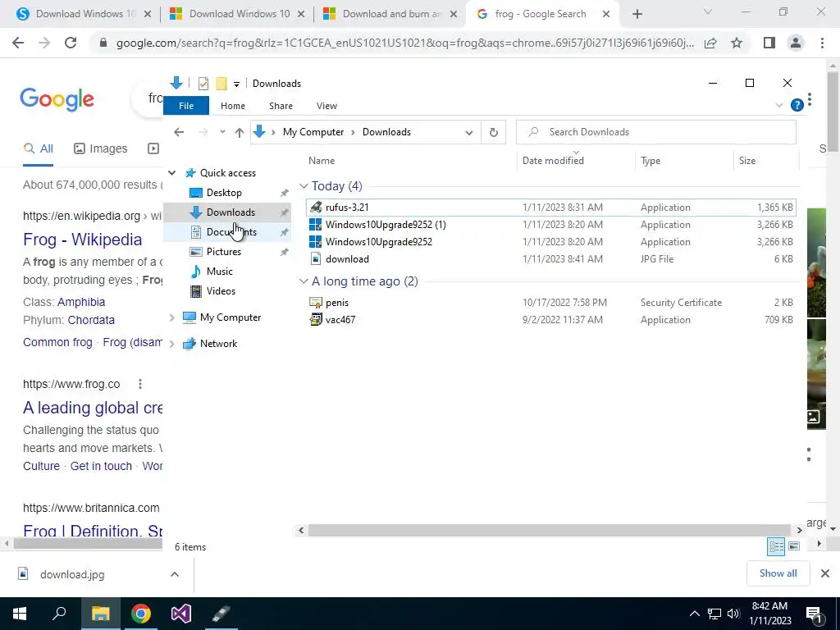The width and height of the screenshot is (840, 630).
Task: Switch to Details view layout icon
Action: (776, 546)
